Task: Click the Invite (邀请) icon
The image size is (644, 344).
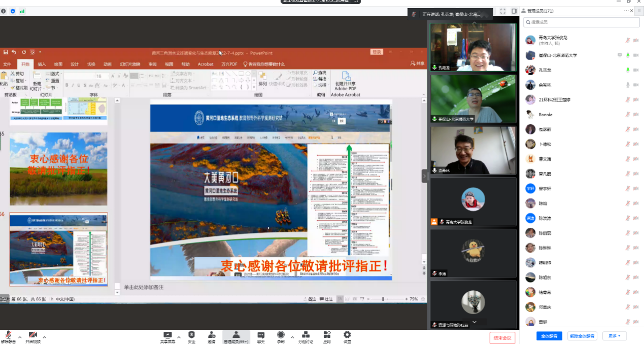Action: [211, 336]
